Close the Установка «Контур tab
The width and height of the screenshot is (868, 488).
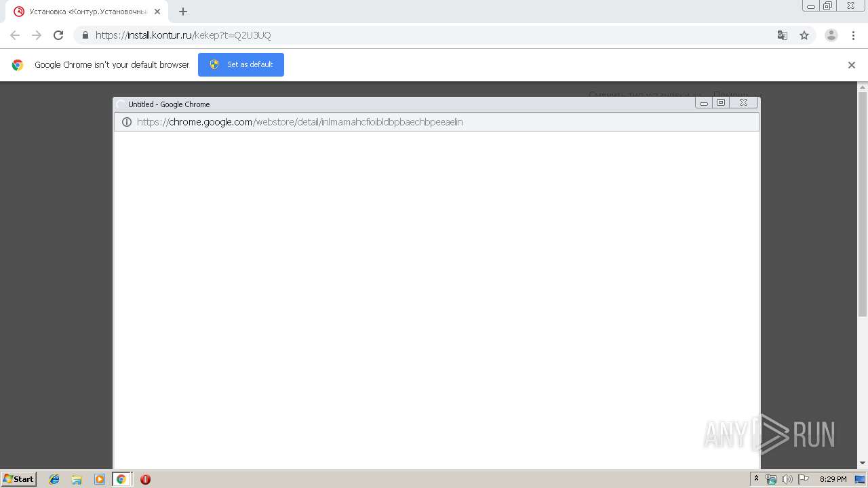pyautogui.click(x=157, y=12)
